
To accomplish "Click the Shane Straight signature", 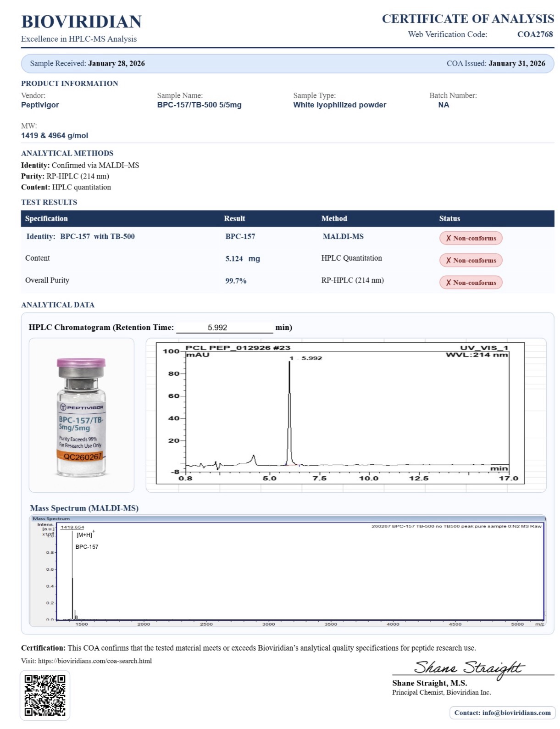I will pos(468,668).
